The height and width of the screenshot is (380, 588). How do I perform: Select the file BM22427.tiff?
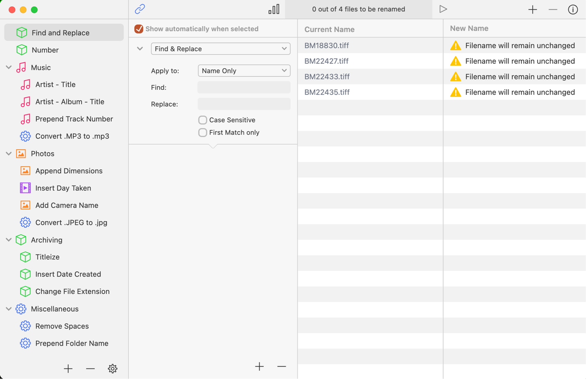tap(327, 61)
